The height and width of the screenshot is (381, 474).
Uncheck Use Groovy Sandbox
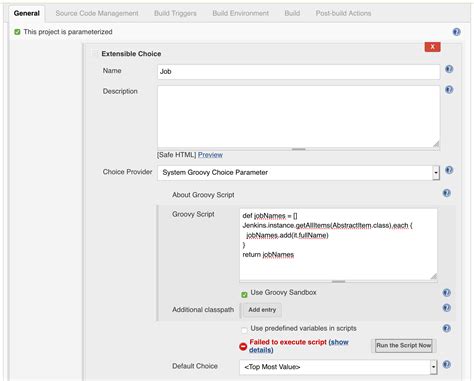click(244, 295)
